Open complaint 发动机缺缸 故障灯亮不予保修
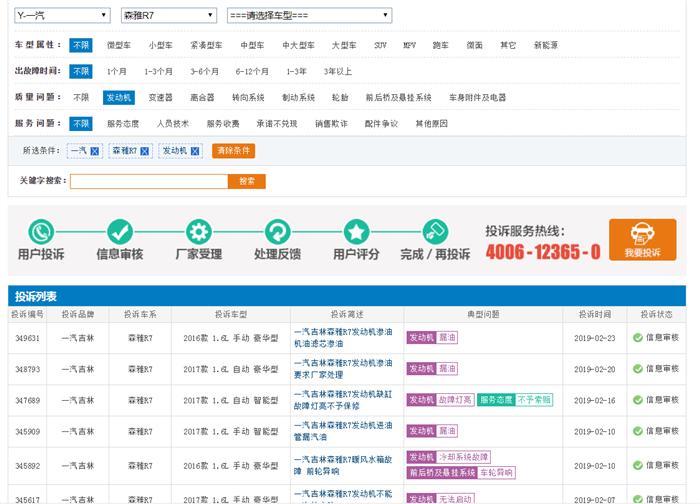 coord(343,400)
